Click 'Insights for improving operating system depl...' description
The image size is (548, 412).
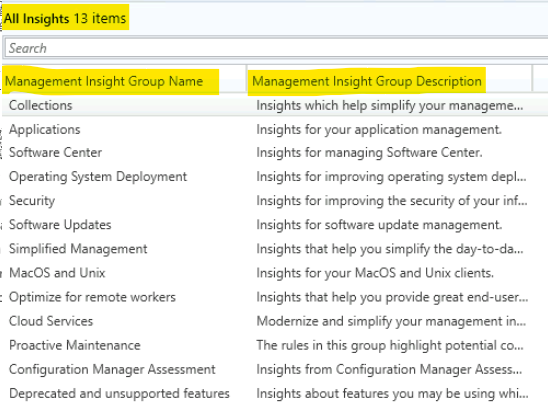coord(391,177)
